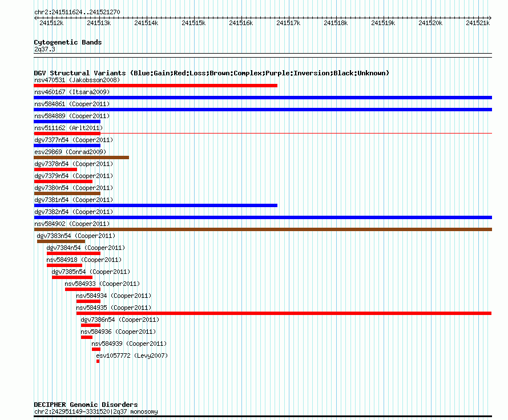Open the dgv7386n54 (Cooper2011) label

point(120,320)
